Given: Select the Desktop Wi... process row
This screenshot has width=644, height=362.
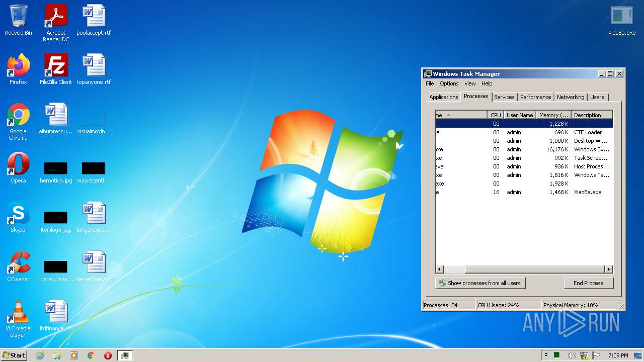Looking at the screenshot, I should click(x=524, y=141).
